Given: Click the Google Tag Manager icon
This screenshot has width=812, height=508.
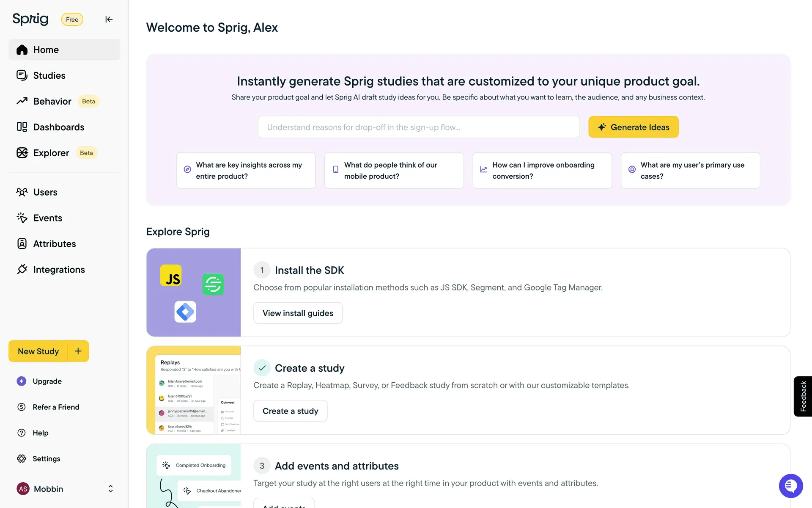Looking at the screenshot, I should [185, 312].
